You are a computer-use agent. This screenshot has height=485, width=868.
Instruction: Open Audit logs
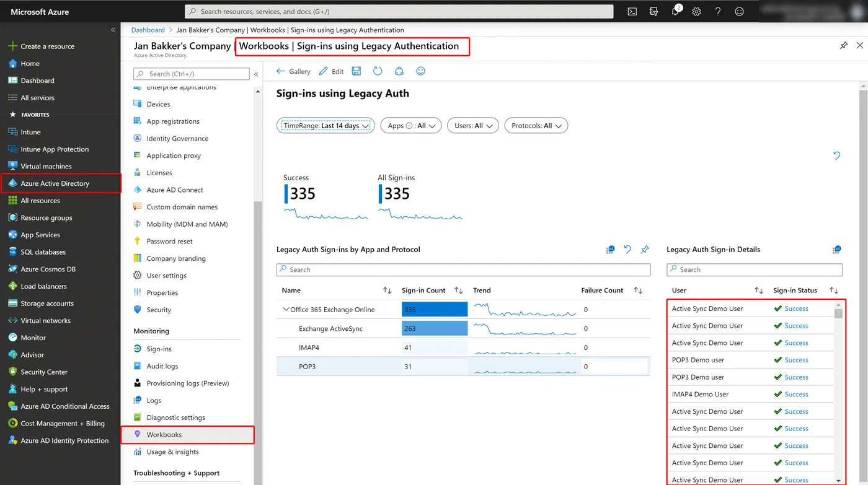pos(162,366)
